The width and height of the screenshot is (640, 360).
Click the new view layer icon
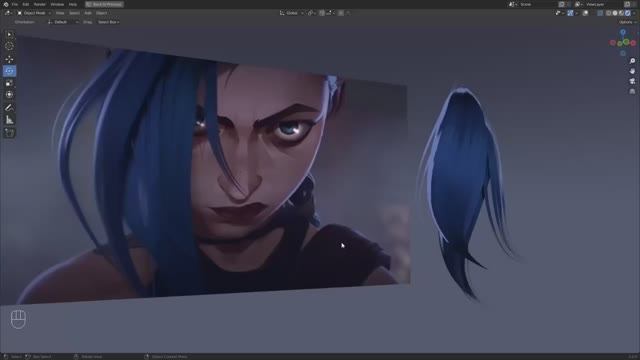(x=627, y=4)
